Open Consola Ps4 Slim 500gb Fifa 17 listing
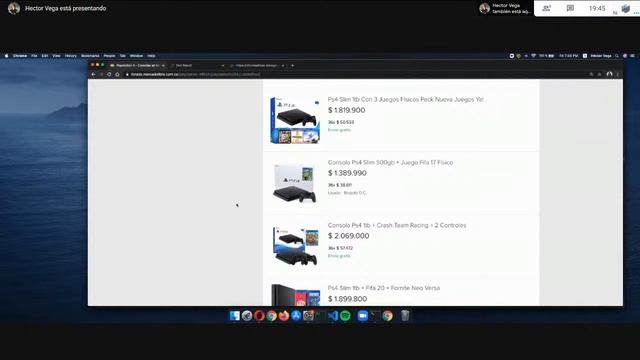 (x=390, y=162)
